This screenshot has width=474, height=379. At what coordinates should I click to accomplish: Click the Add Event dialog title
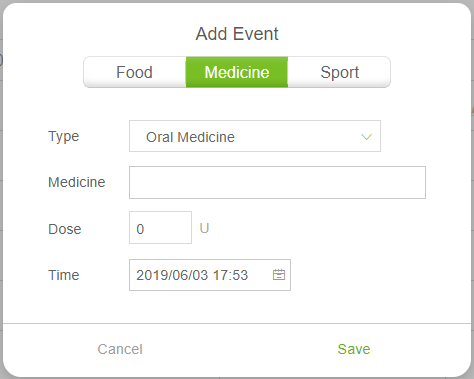click(237, 34)
